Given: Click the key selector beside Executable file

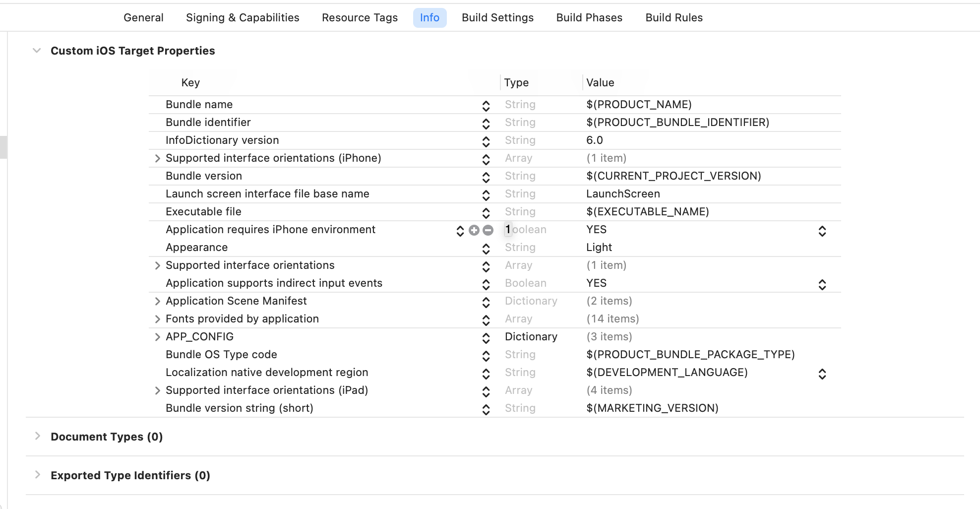Looking at the screenshot, I should tap(486, 213).
